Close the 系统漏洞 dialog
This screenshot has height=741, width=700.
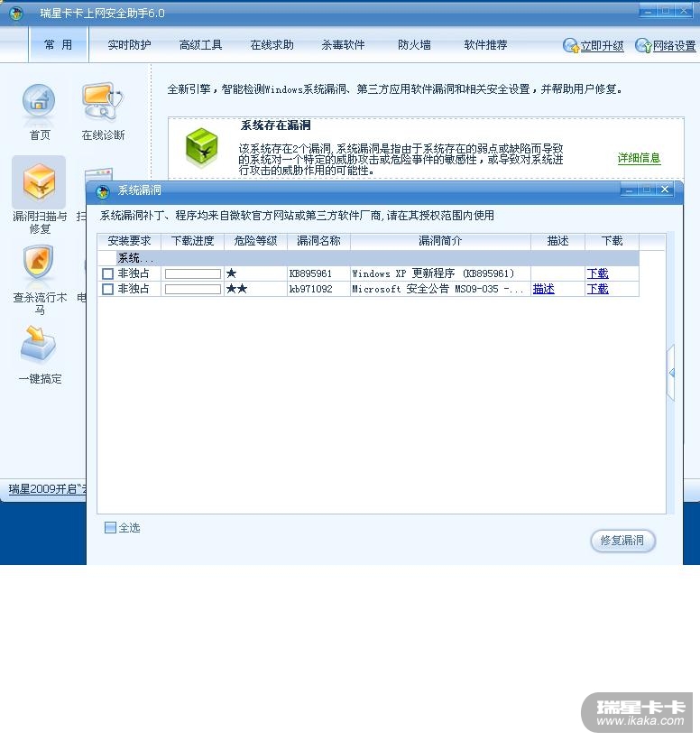coord(665,190)
